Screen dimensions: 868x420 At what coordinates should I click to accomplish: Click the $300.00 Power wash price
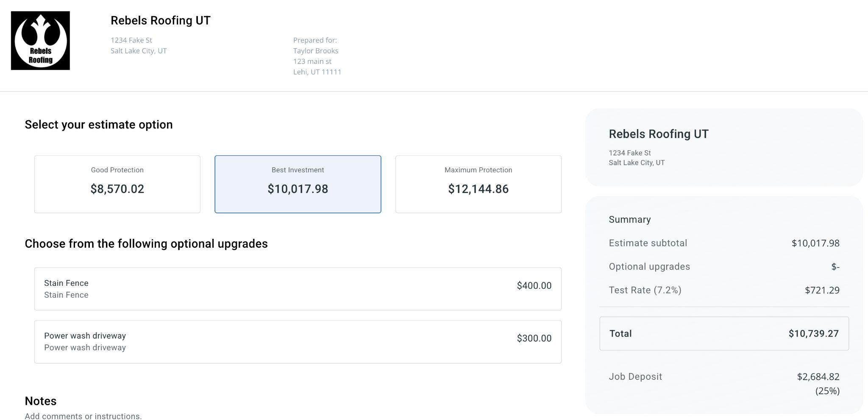point(534,338)
